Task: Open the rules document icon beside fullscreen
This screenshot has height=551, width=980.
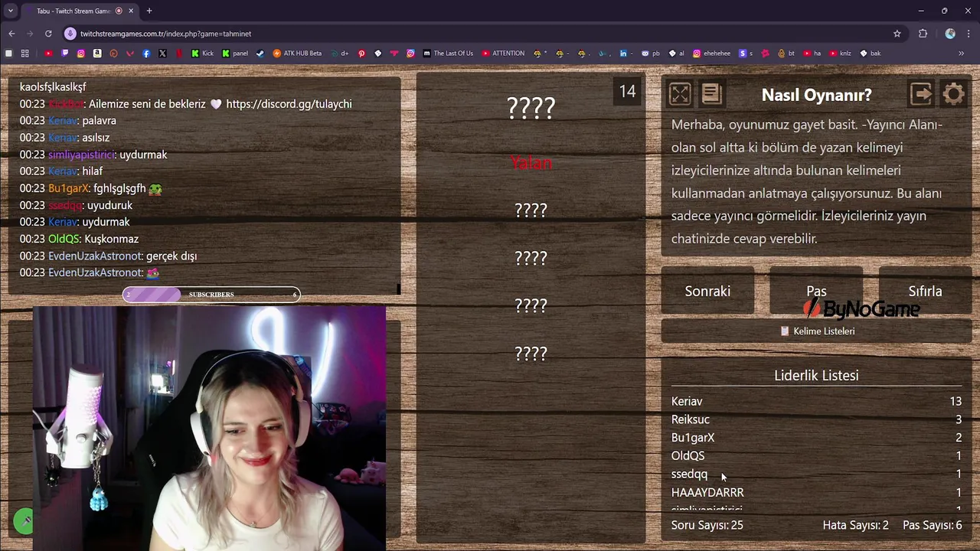Action: [x=711, y=94]
